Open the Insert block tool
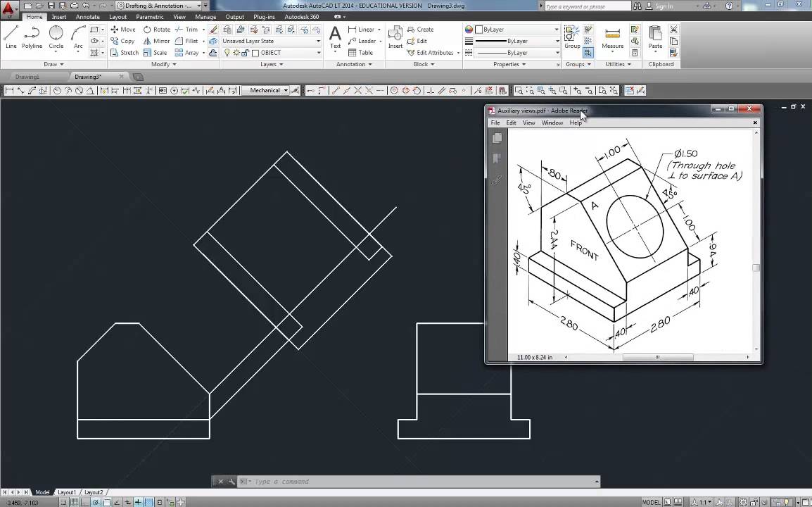This screenshot has width=812, height=507. pyautogui.click(x=395, y=37)
